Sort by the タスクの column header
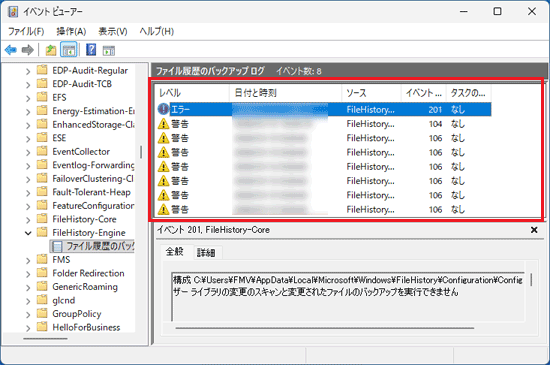The height and width of the screenshot is (365, 550). point(469,93)
